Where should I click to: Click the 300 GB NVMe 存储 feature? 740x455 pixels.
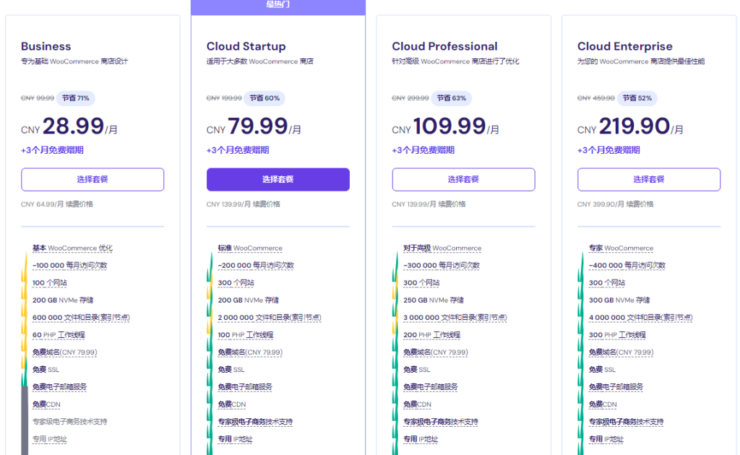click(x=619, y=300)
